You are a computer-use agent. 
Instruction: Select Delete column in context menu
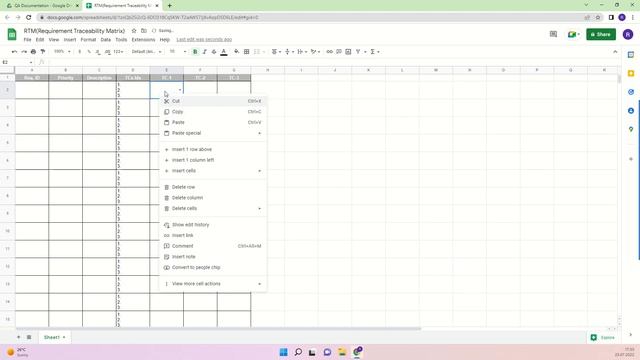click(x=213, y=198)
